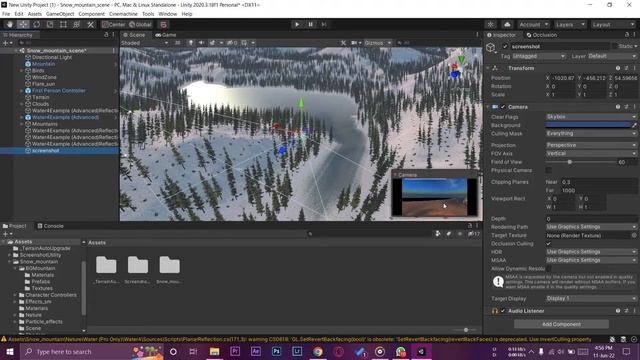The width and height of the screenshot is (640, 360).
Task: Select the Hand tool in the toolbar
Action: 10,24
